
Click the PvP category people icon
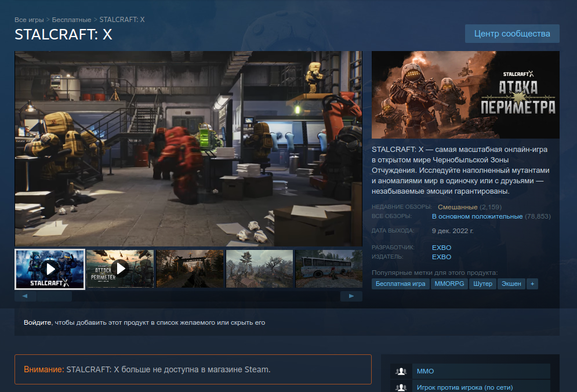click(401, 387)
